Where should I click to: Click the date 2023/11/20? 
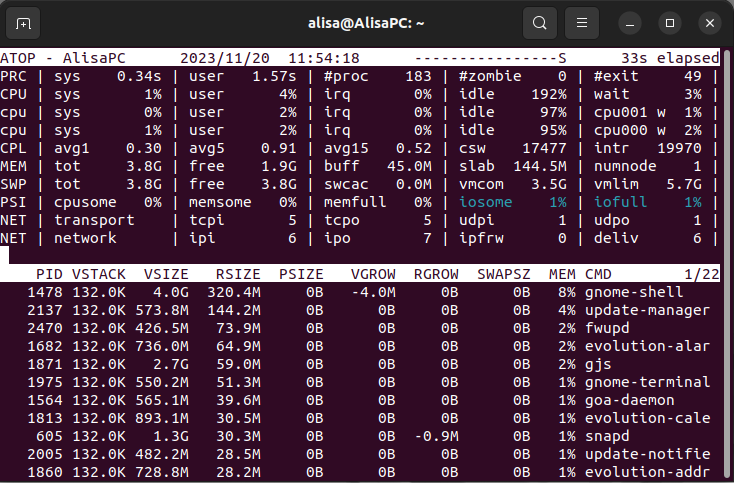coord(225,58)
